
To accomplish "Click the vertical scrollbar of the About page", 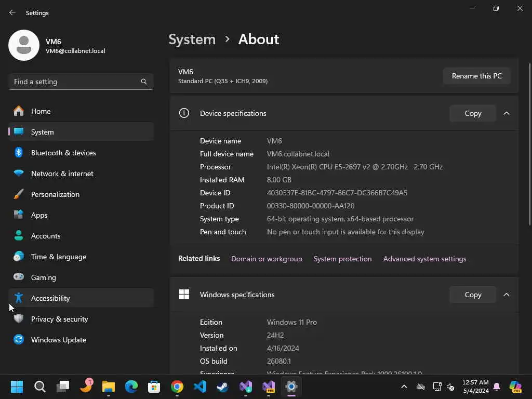I will [529, 144].
